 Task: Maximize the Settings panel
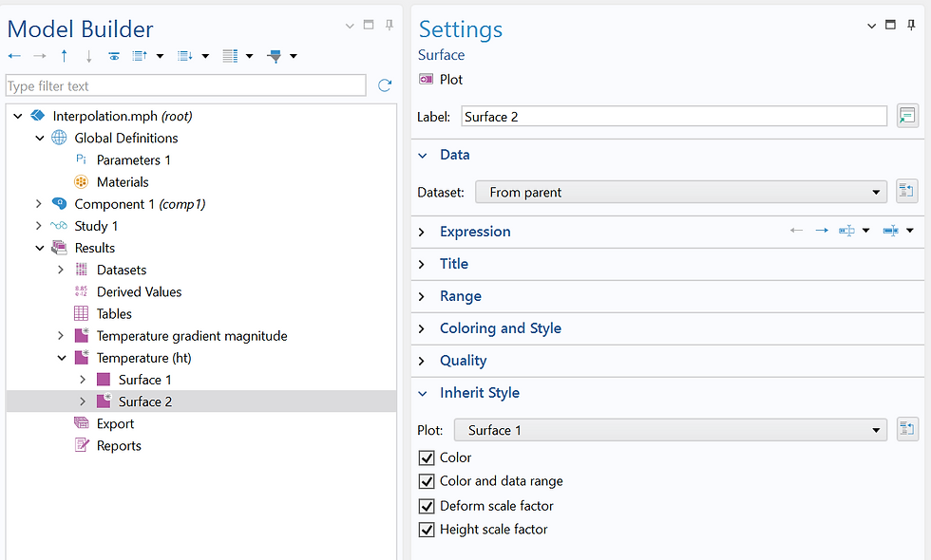click(890, 25)
